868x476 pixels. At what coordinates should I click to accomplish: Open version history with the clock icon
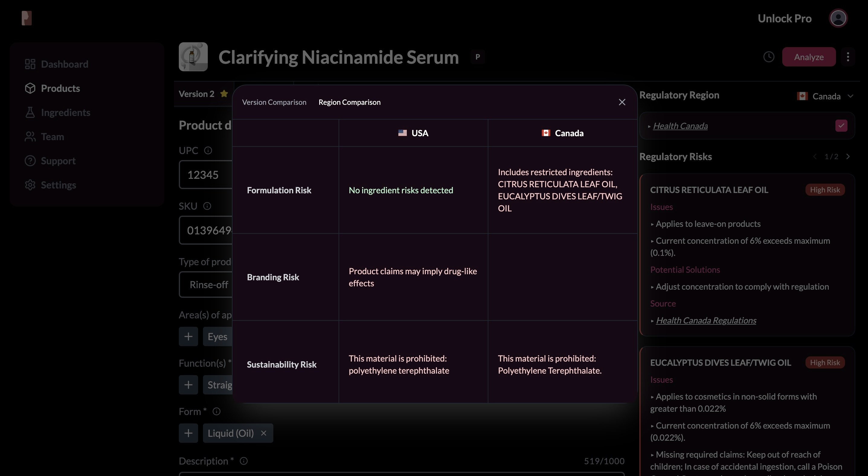point(769,56)
